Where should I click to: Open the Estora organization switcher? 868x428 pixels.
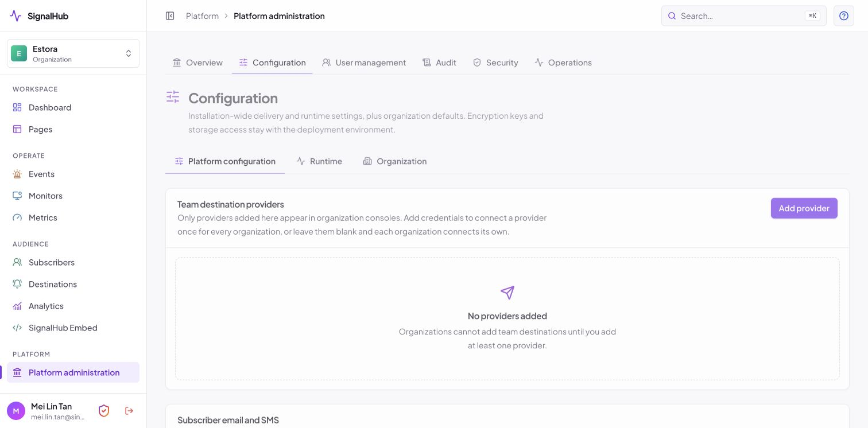[73, 53]
